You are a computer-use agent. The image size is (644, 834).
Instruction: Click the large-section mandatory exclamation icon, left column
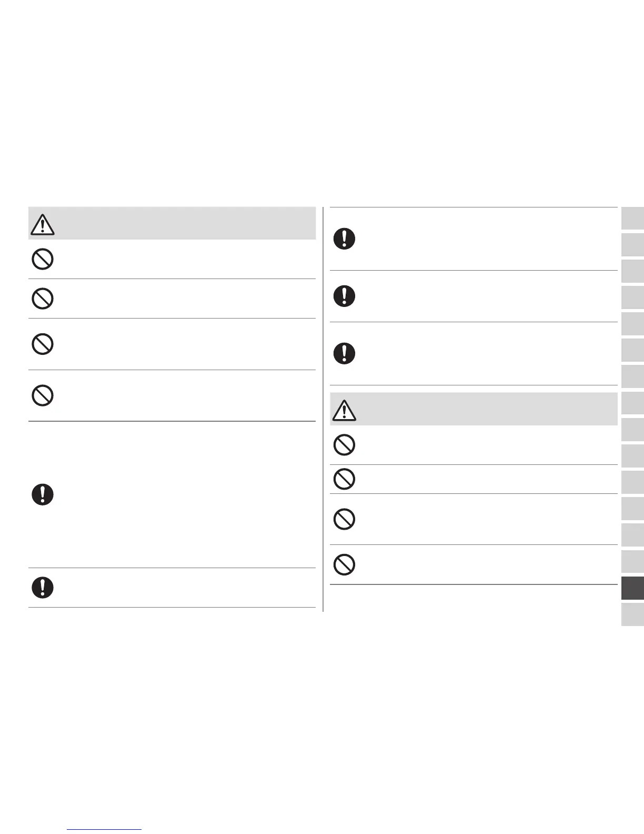click(x=43, y=494)
